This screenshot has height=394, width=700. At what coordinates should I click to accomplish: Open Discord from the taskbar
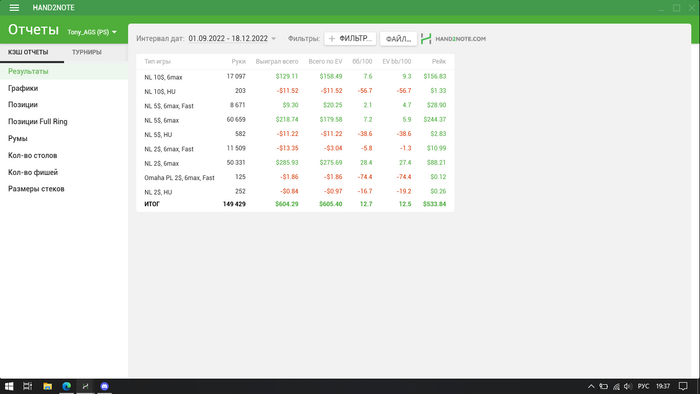tap(104, 386)
